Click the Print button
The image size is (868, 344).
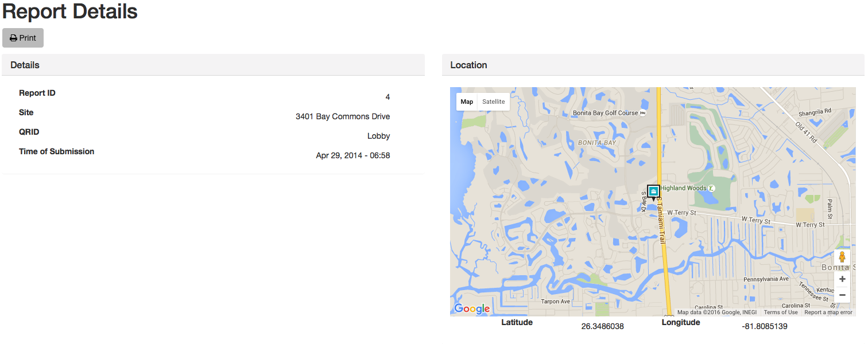click(x=23, y=38)
